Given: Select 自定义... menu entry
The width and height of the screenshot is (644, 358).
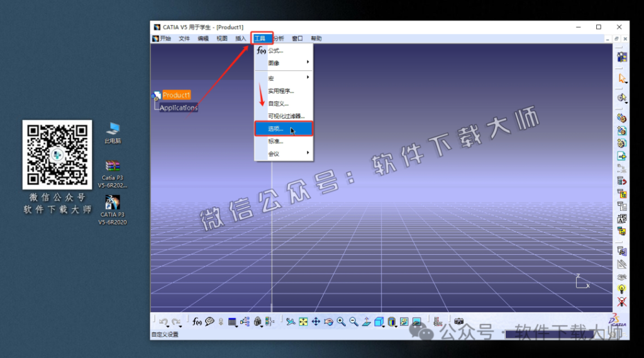Looking at the screenshot, I should pyautogui.click(x=284, y=104).
